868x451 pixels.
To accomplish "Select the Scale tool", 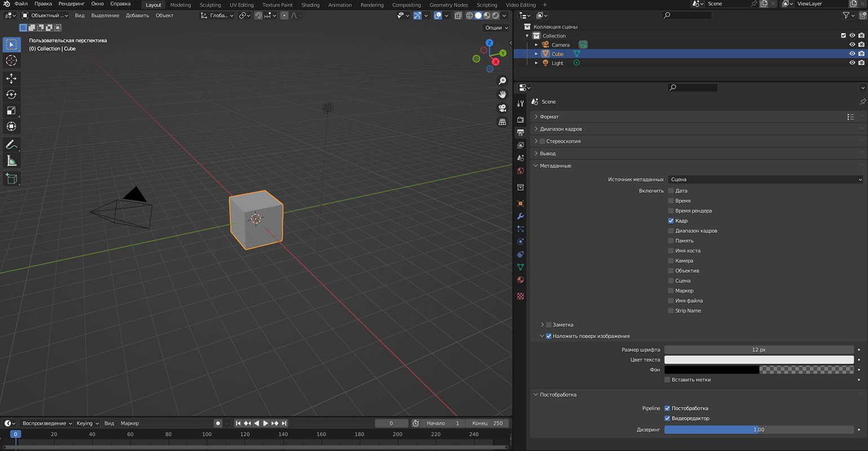I will tap(11, 110).
